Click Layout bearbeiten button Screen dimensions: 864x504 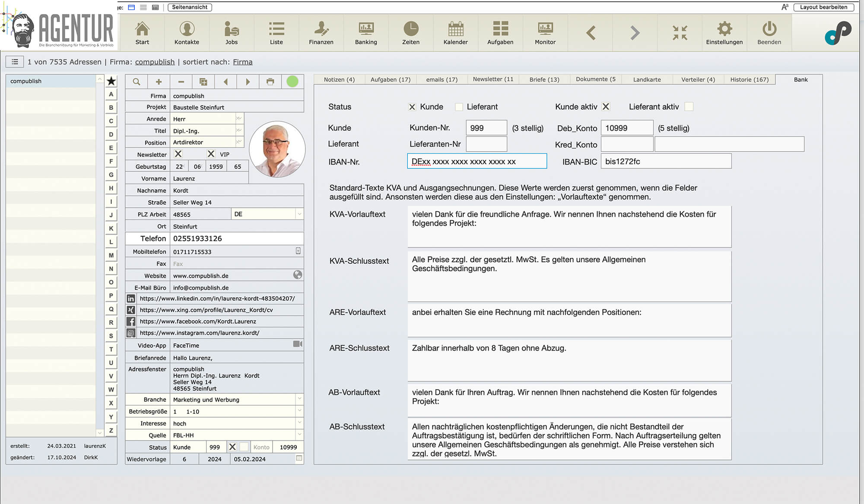pos(823,7)
